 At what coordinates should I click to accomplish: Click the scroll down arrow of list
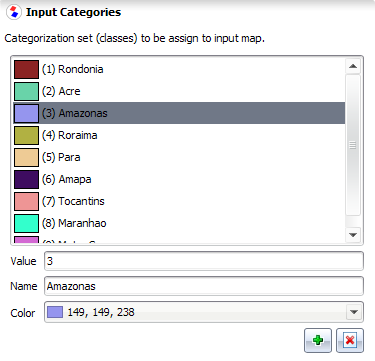coord(353,235)
